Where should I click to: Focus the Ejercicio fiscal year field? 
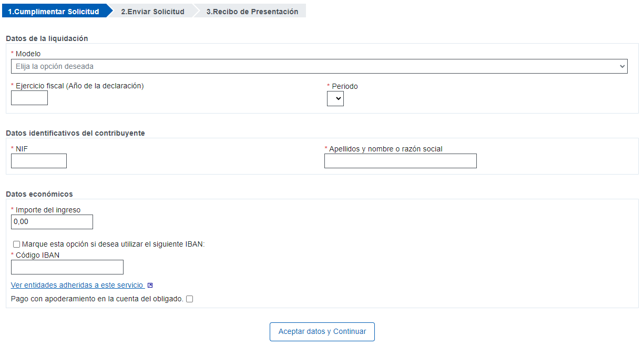[x=29, y=98]
